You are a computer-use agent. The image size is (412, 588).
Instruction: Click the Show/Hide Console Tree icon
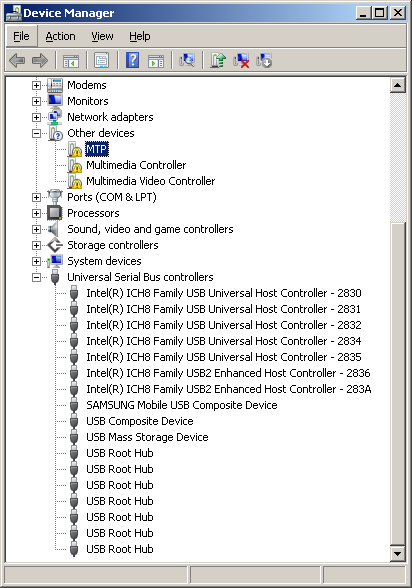click(71, 60)
